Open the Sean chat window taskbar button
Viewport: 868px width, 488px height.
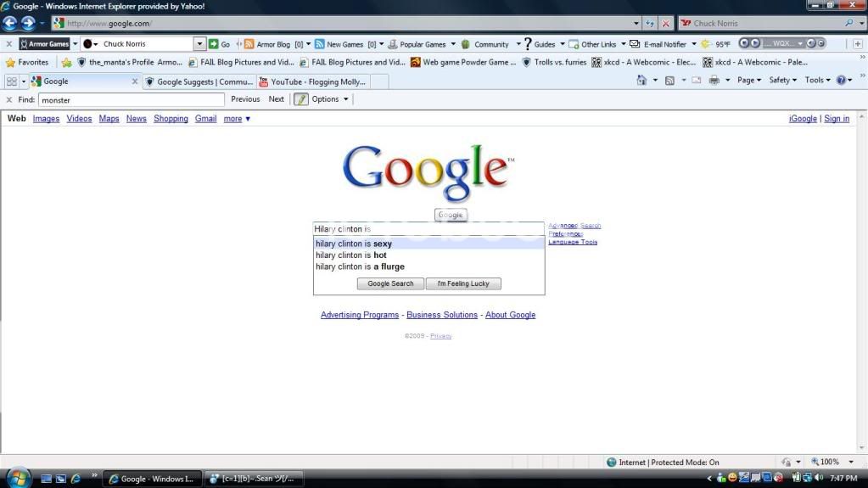(x=254, y=479)
